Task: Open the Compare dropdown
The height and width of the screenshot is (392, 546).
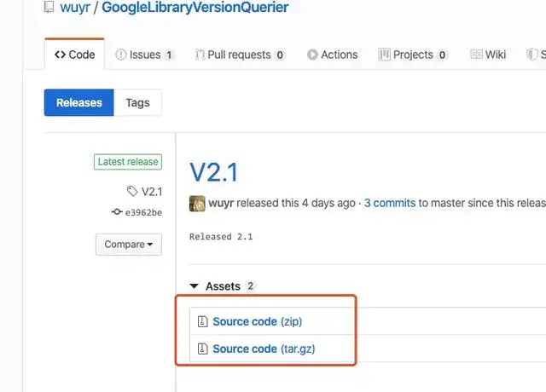Action: pos(129,245)
